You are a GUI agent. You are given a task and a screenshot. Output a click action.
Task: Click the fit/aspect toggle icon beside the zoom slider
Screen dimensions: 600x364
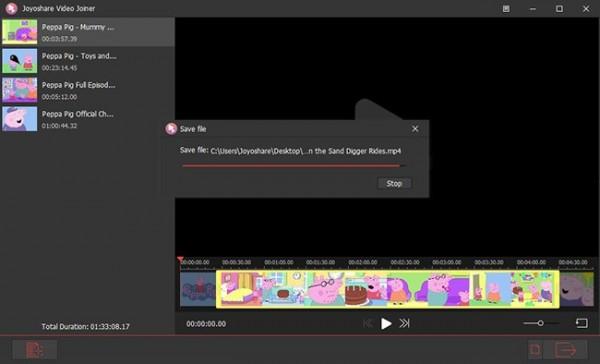582,323
